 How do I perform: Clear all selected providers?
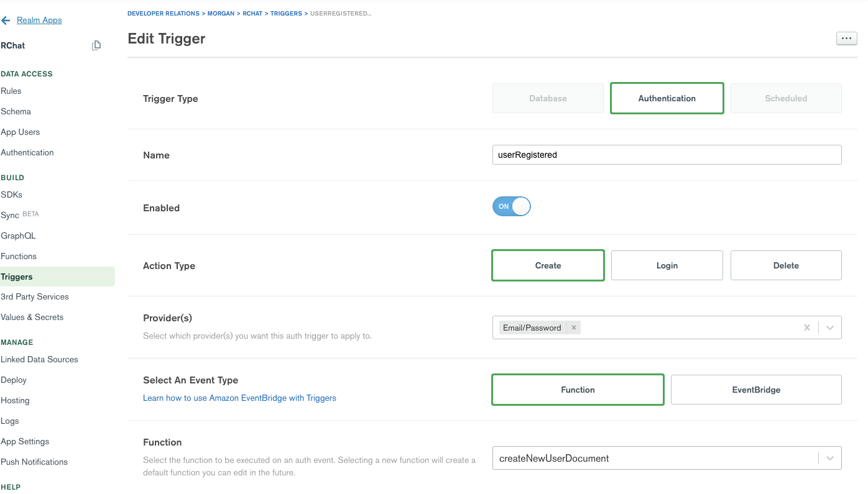point(807,327)
